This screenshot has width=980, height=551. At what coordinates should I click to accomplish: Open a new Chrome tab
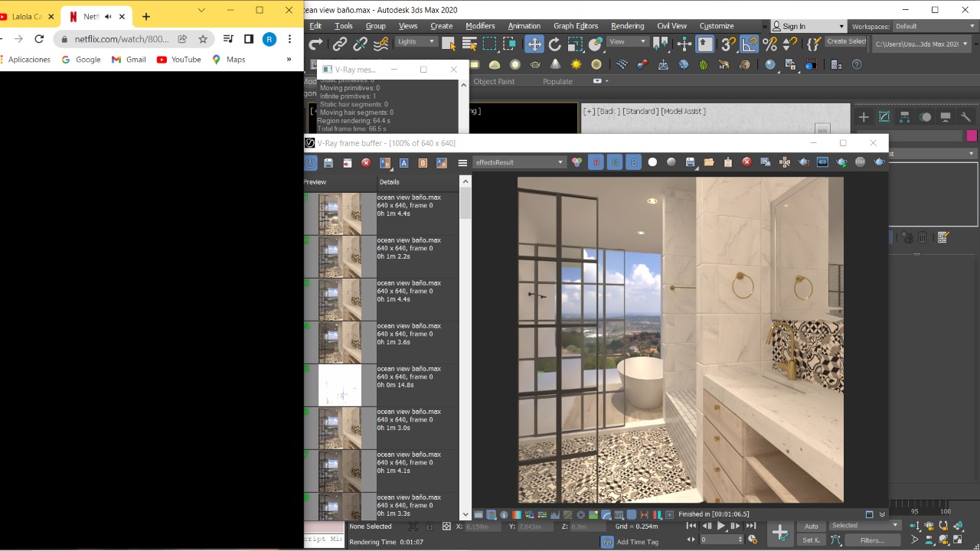coord(146,16)
